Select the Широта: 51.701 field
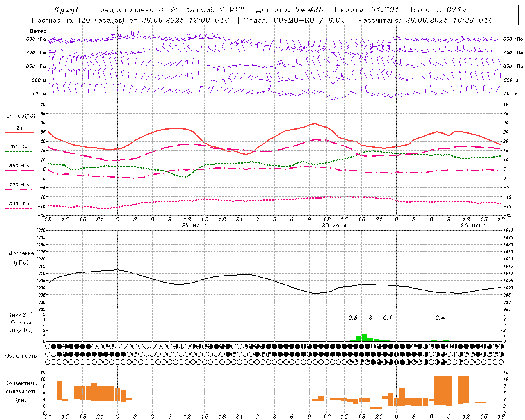This screenshot has width=525, height=420. pyautogui.click(x=367, y=10)
